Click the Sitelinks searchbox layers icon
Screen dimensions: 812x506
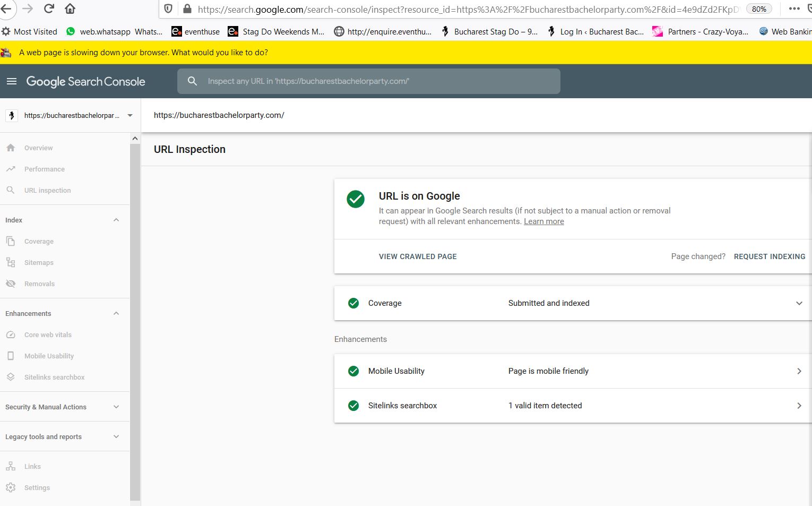click(x=11, y=377)
